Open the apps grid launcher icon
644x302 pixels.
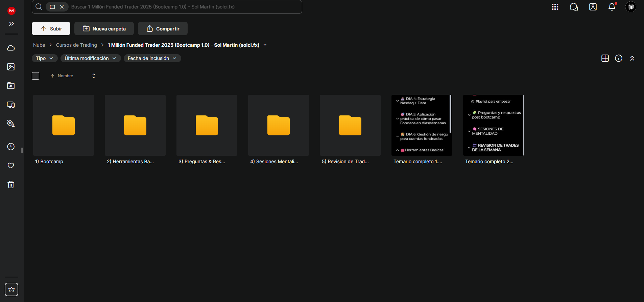[555, 7]
